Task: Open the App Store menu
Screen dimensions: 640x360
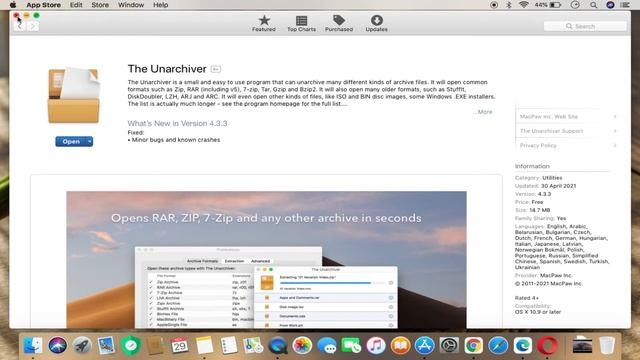Action: point(43,5)
